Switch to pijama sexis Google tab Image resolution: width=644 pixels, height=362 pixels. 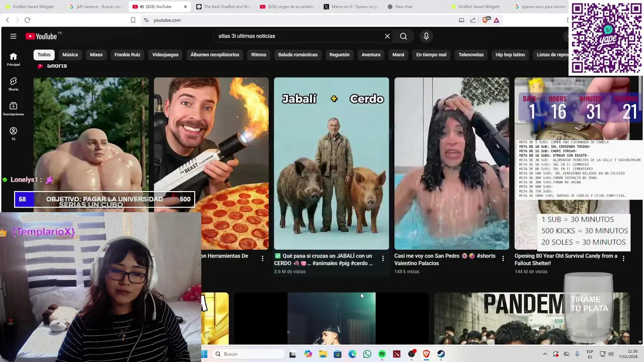[x=540, y=7]
